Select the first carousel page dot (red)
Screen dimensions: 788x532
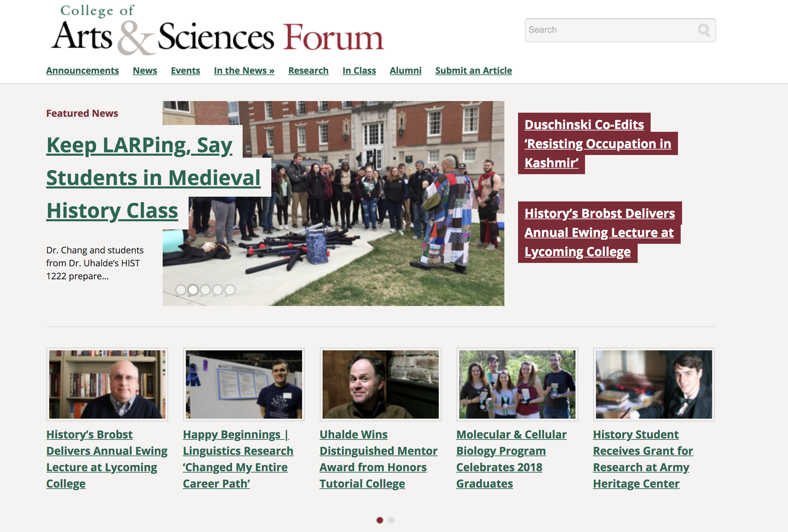380,520
